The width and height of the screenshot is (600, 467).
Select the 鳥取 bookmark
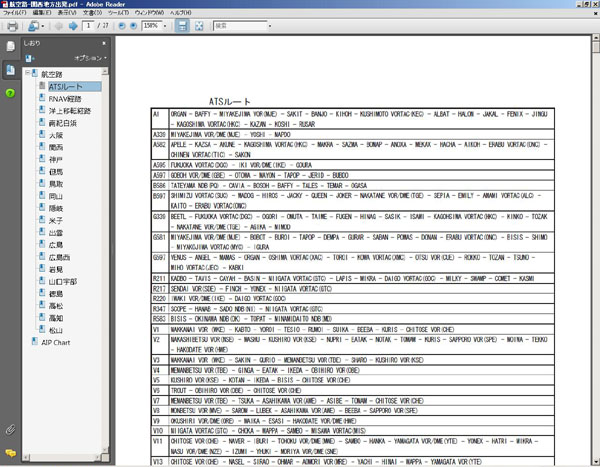pos(56,184)
